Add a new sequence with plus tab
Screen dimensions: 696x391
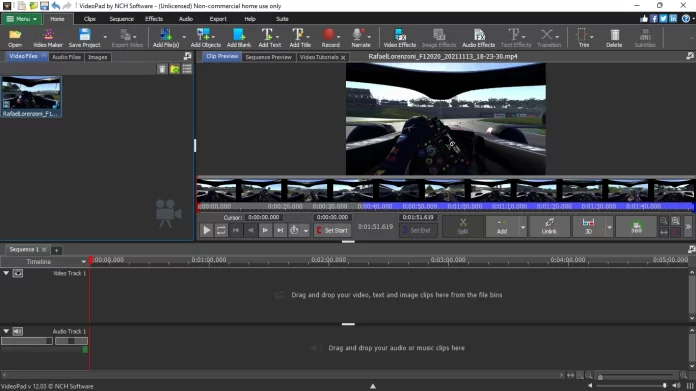pyautogui.click(x=56, y=250)
